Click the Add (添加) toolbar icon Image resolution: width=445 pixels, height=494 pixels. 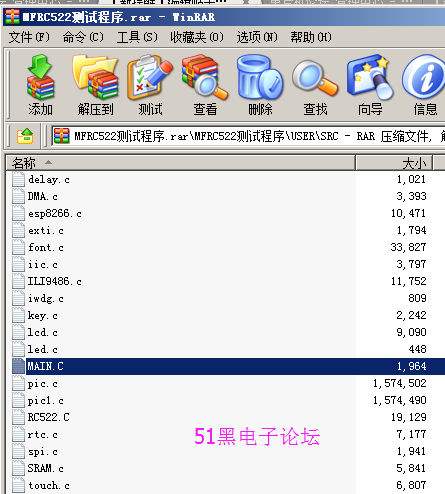40,77
